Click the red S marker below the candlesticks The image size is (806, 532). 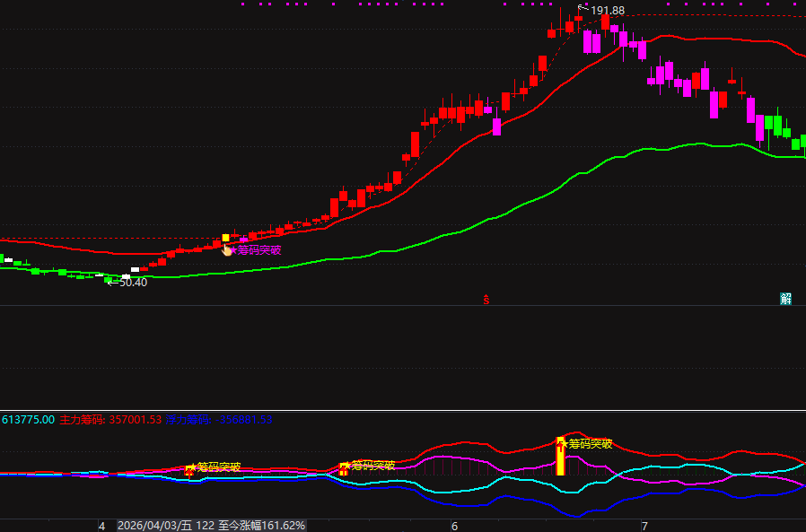click(x=486, y=299)
